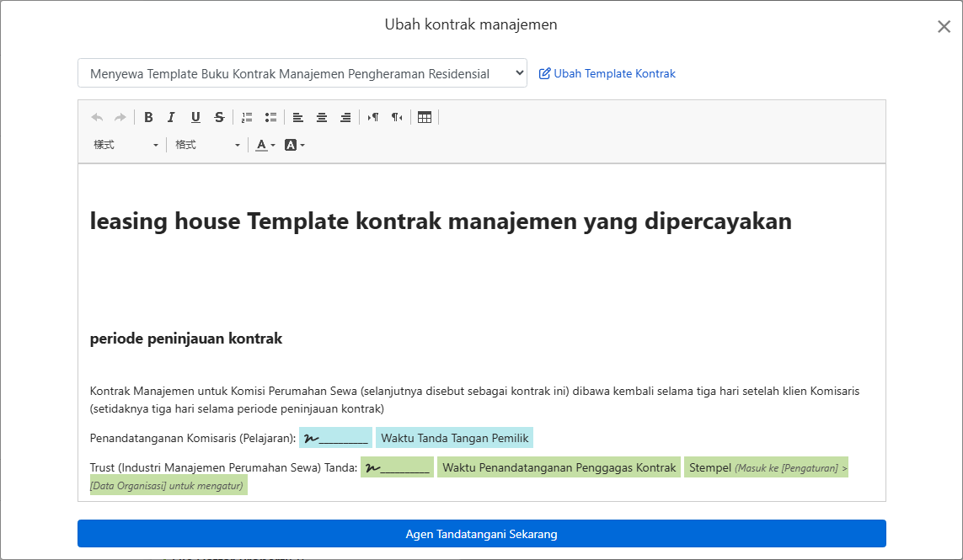Insert a bulleted list

click(270, 117)
